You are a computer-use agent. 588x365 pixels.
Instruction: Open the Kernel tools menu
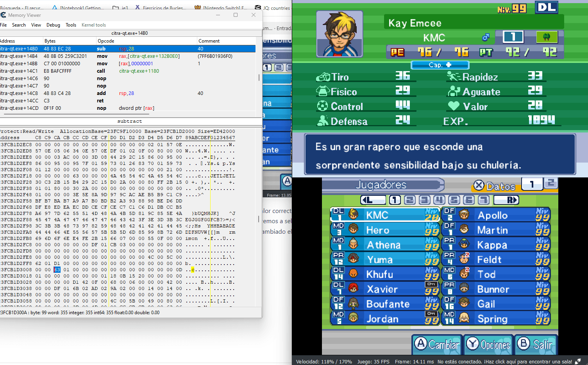[x=94, y=25]
